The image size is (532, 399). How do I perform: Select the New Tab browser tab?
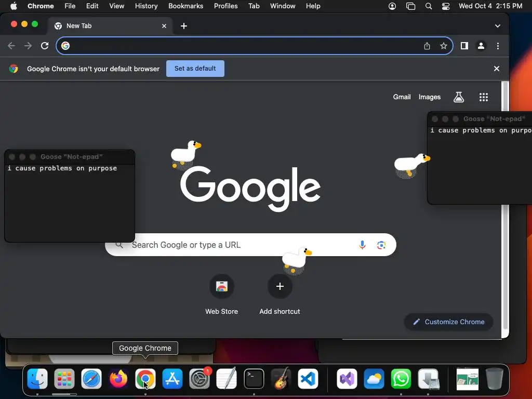pyautogui.click(x=110, y=26)
